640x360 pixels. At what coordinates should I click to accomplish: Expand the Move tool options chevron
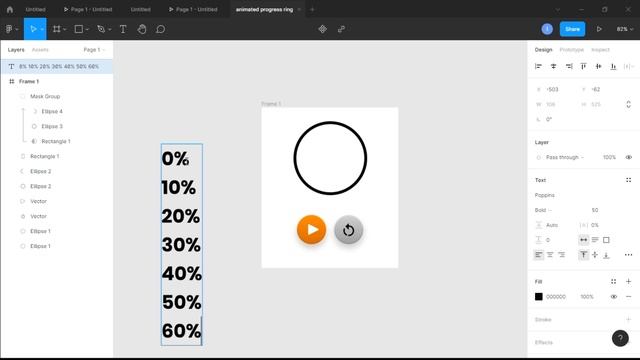click(x=42, y=29)
